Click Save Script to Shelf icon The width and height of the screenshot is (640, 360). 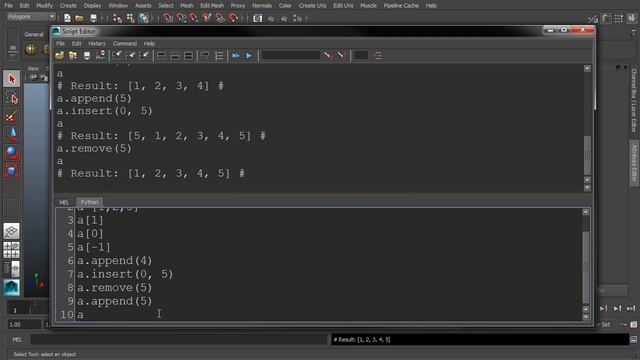click(100, 56)
